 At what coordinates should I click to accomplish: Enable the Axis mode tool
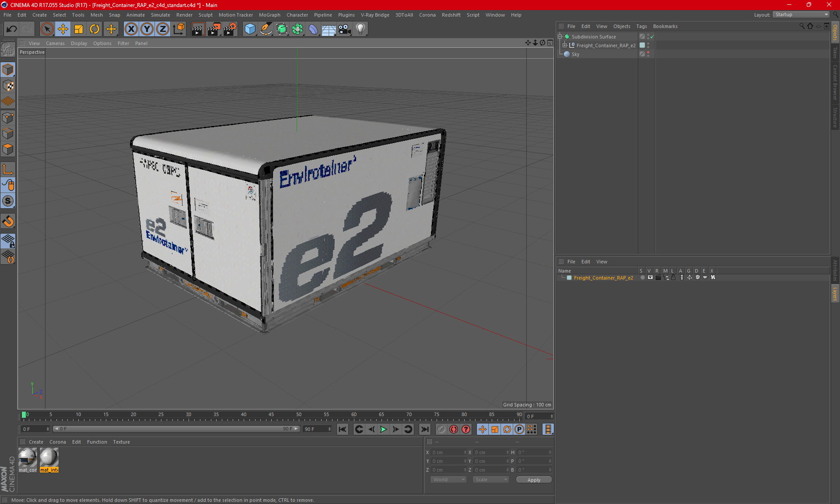[x=8, y=169]
